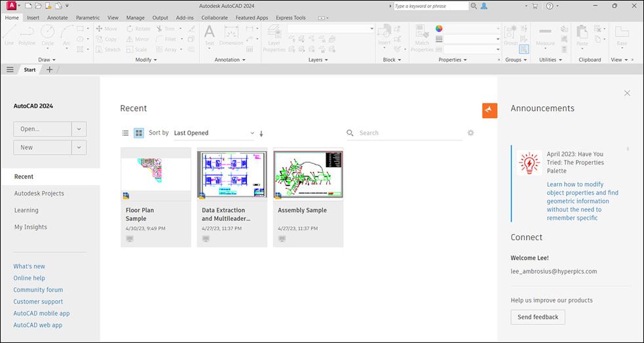Image resolution: width=644 pixels, height=343 pixels.
Task: Open the Express Tools ribbon tab
Action: tap(291, 18)
